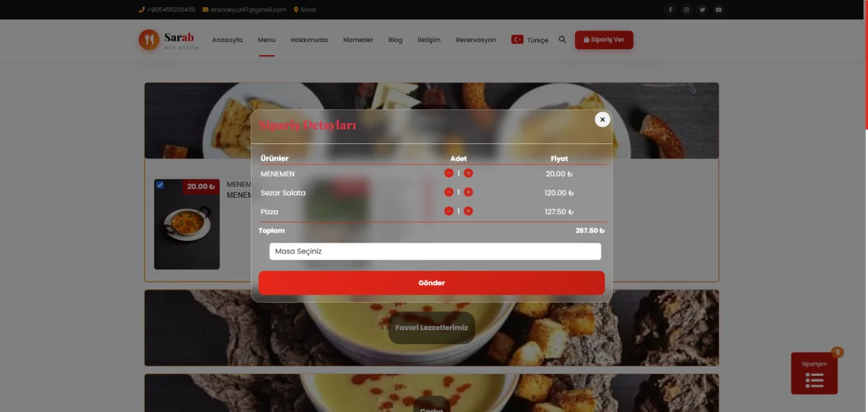Open the Twitter social icon
Screen dimensions: 868x412
click(702, 9)
